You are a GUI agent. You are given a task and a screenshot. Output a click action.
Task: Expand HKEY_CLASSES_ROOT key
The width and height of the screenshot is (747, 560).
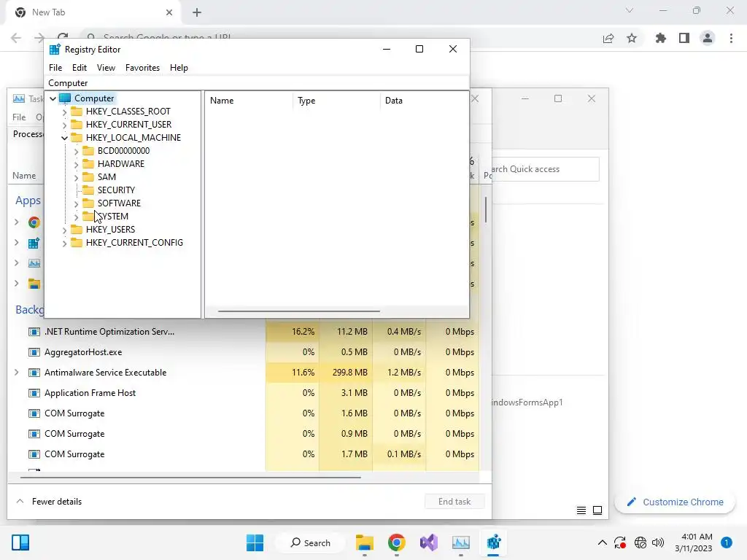coord(64,112)
